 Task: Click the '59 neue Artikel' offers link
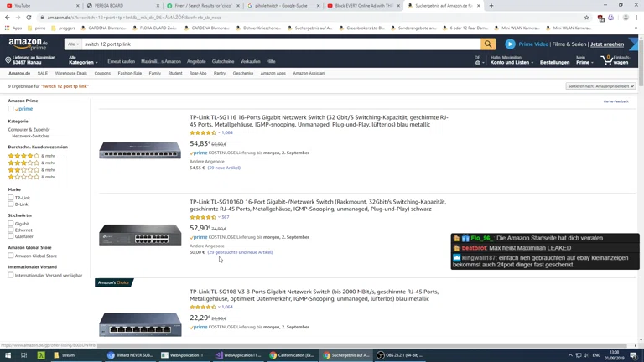pyautogui.click(x=224, y=168)
